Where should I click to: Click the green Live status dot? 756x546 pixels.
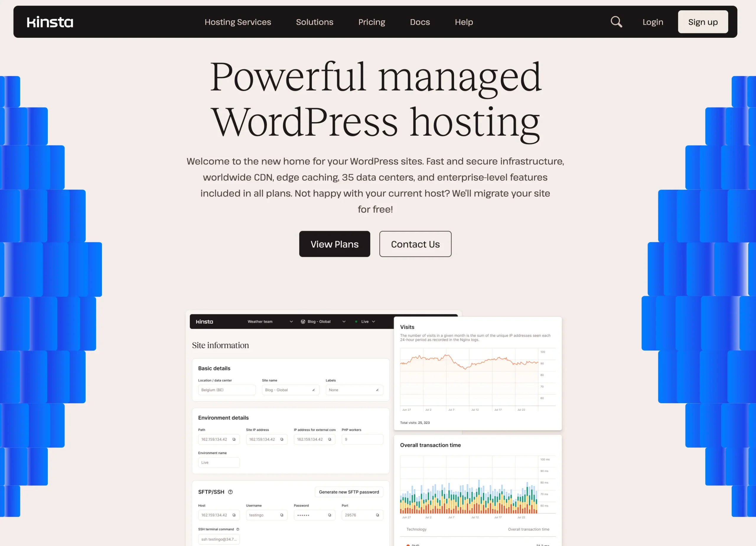click(x=356, y=321)
